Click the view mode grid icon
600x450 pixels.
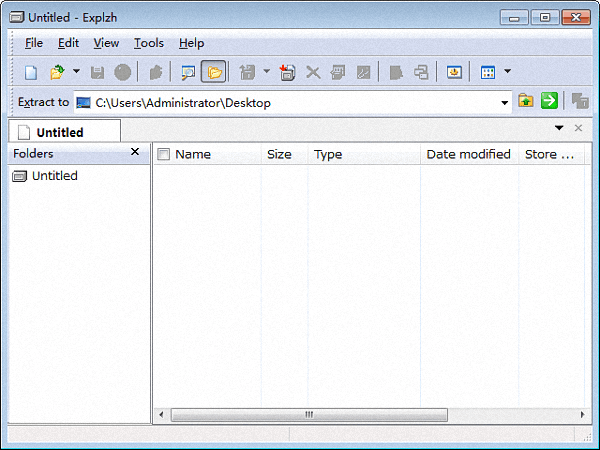tap(488, 72)
